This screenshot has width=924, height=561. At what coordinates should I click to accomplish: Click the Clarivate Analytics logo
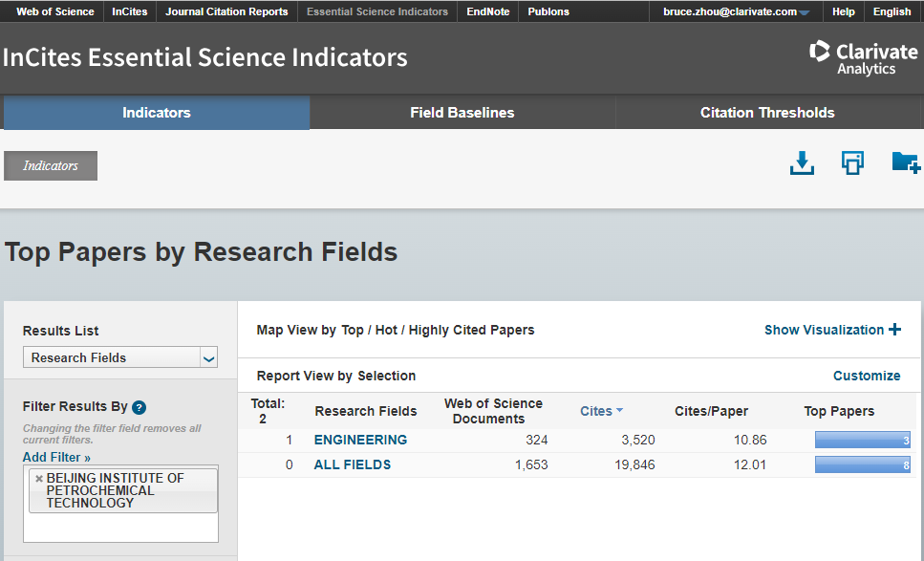coord(863,57)
